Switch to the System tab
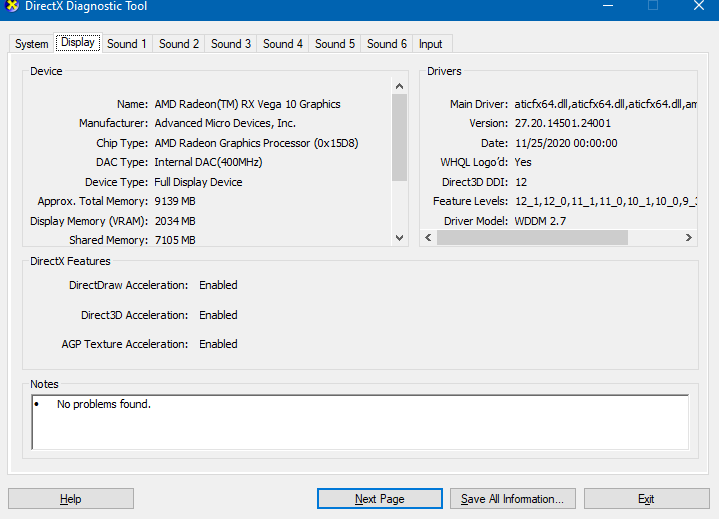719x519 pixels. [31, 44]
